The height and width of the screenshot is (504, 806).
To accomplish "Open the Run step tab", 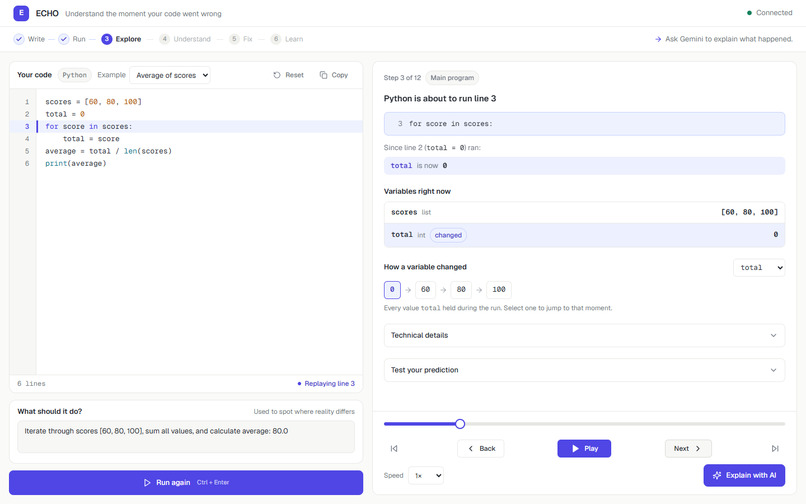I will pyautogui.click(x=72, y=39).
